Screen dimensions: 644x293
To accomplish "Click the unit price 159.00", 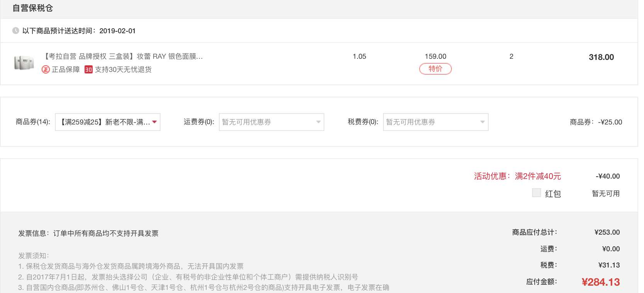I will (436, 56).
